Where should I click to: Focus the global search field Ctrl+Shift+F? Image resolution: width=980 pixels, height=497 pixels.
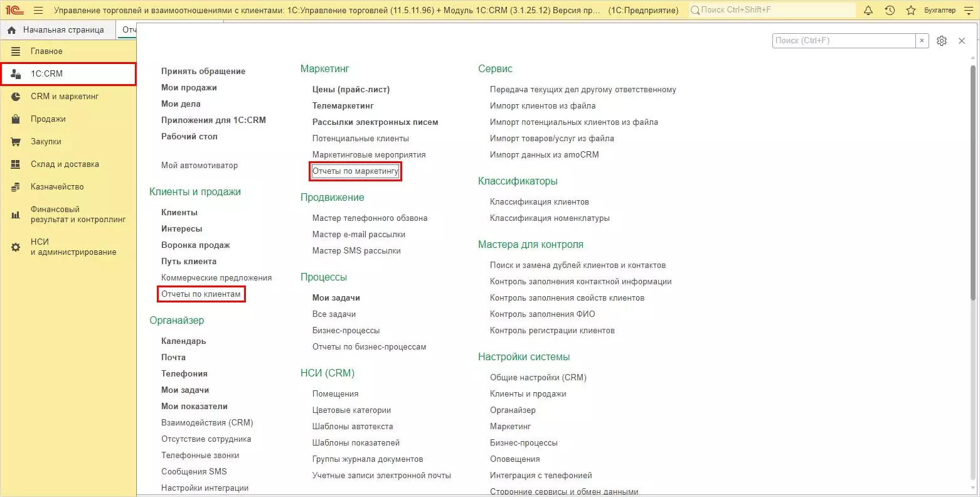coord(772,10)
